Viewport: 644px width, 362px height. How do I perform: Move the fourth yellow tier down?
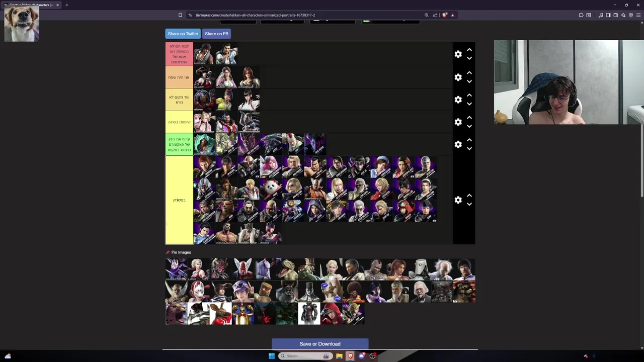tap(469, 126)
